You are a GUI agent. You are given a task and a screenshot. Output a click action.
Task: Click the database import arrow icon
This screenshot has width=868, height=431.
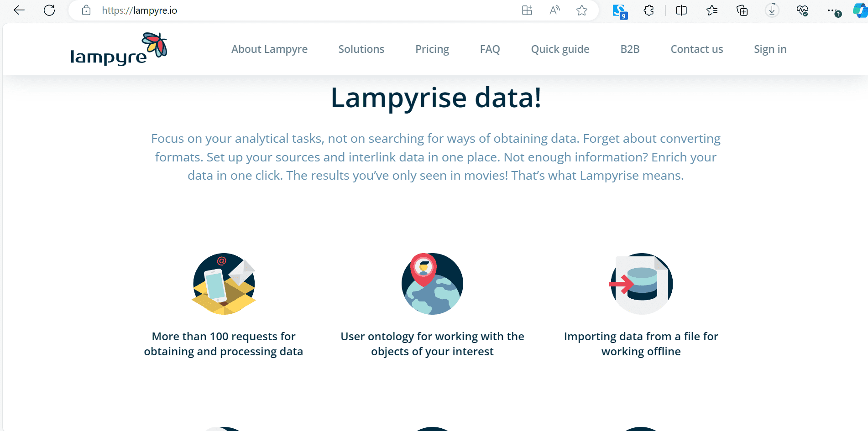(x=641, y=284)
